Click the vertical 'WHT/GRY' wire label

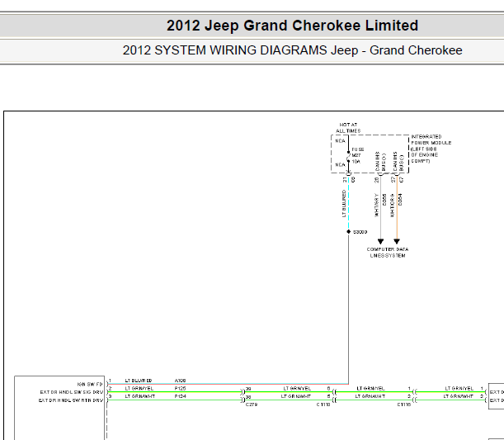[376, 206]
